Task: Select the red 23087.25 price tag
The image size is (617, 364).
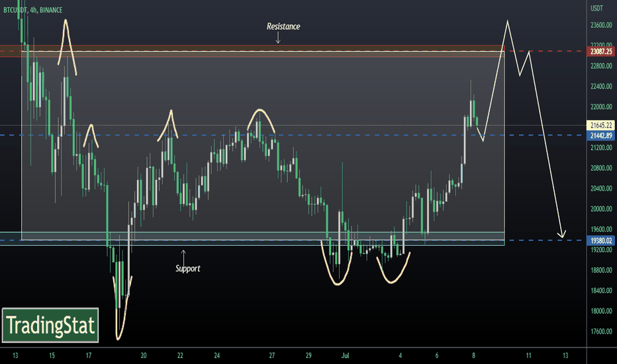Action: pyautogui.click(x=601, y=52)
